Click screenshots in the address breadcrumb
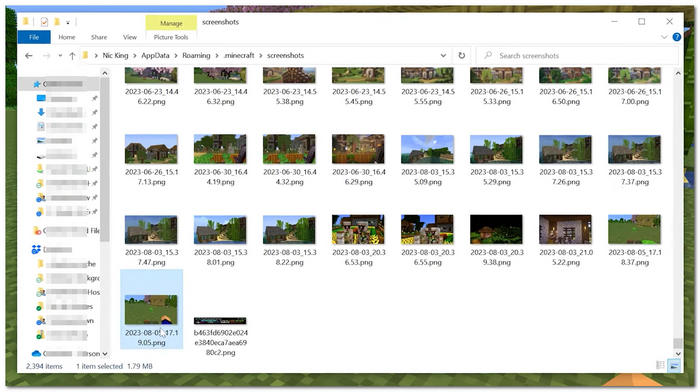 (x=285, y=55)
